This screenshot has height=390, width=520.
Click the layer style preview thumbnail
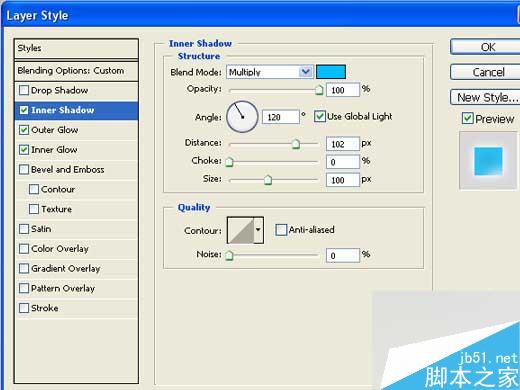pos(488,161)
